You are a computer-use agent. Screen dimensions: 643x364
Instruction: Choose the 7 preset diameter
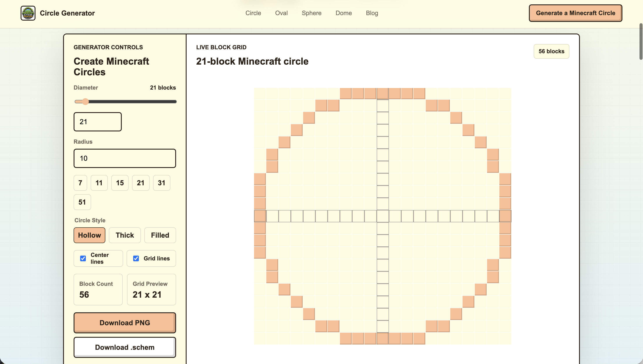coord(80,183)
